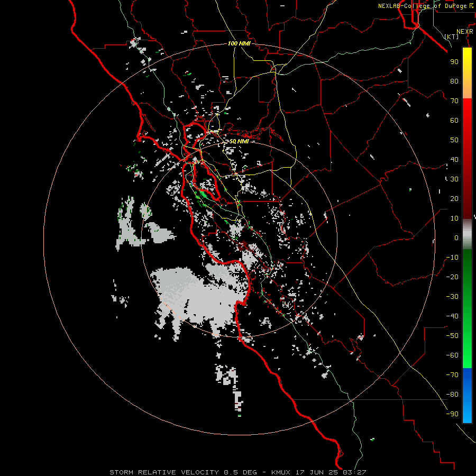Pick the -50 scale value
The image size is (476, 476).
point(452,336)
